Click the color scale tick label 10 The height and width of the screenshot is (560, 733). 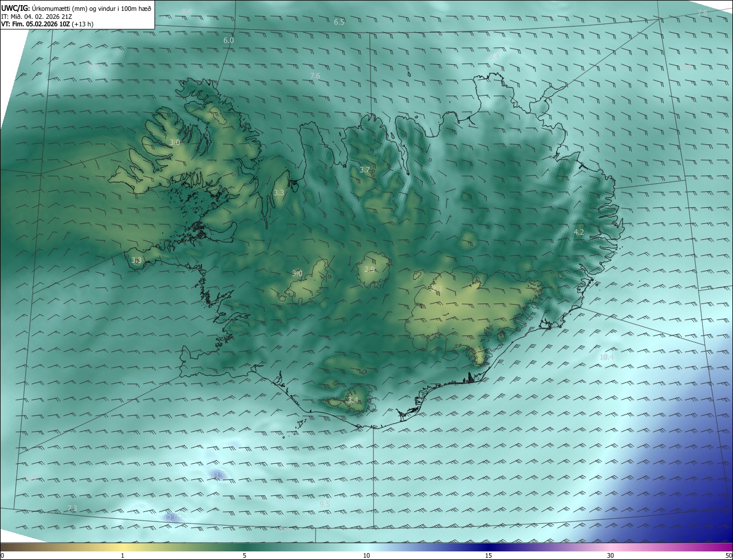pos(366,555)
